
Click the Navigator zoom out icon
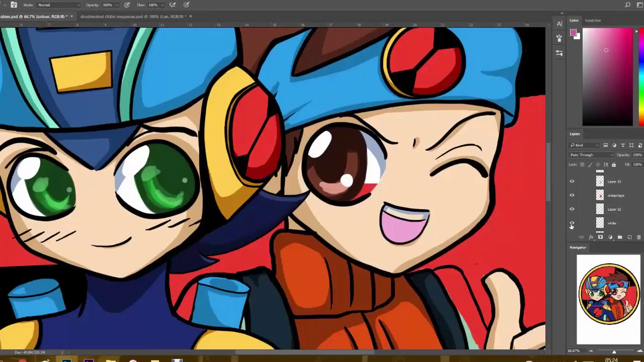click(591, 351)
